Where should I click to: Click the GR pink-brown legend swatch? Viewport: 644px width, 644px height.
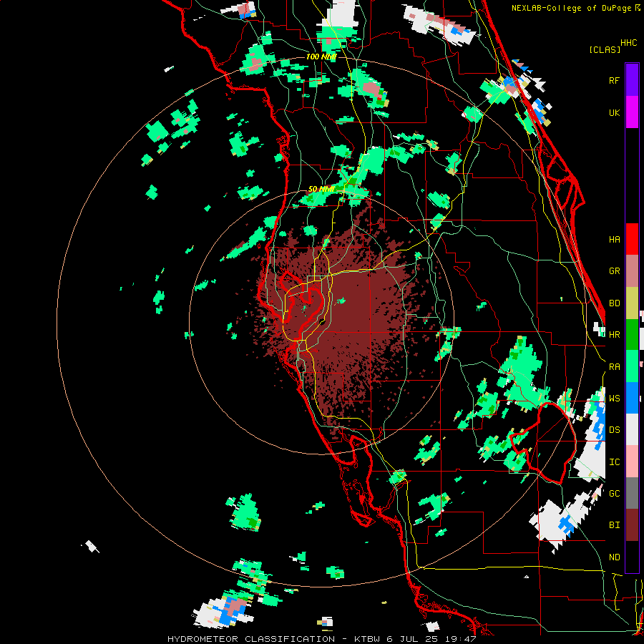pyautogui.click(x=632, y=271)
